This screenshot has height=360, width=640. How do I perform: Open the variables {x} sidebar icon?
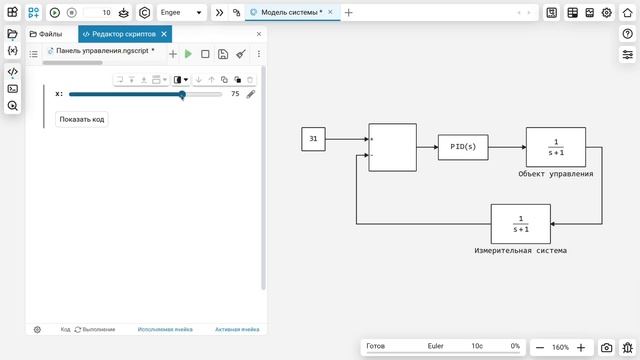[13, 51]
